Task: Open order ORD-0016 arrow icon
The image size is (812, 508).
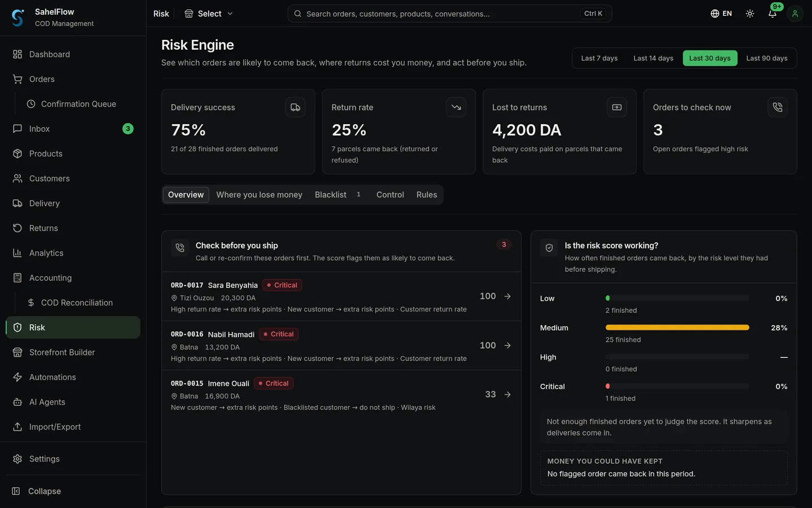Action: tap(507, 345)
